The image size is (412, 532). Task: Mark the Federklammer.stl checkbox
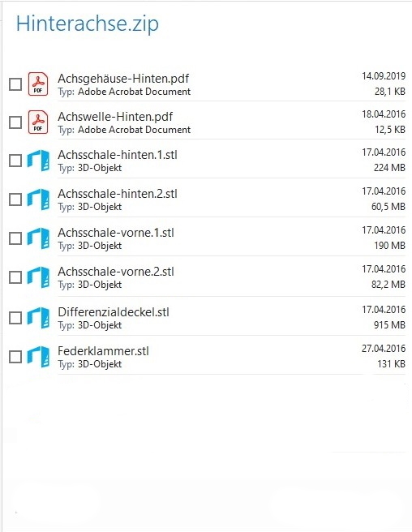[15, 357]
